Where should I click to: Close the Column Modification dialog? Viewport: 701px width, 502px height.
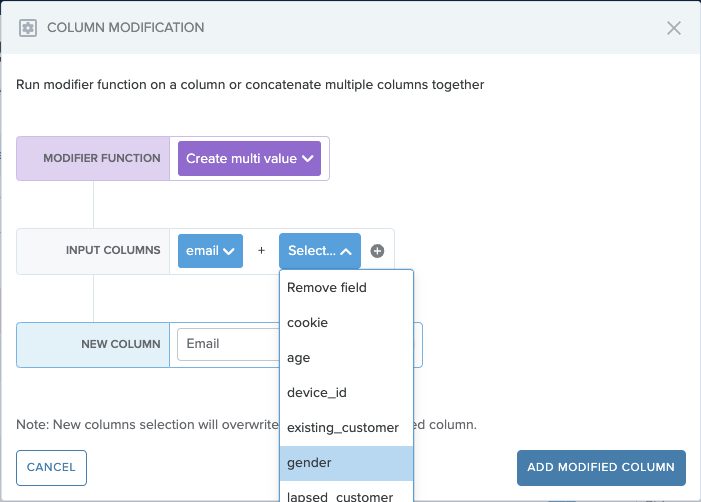click(x=674, y=28)
